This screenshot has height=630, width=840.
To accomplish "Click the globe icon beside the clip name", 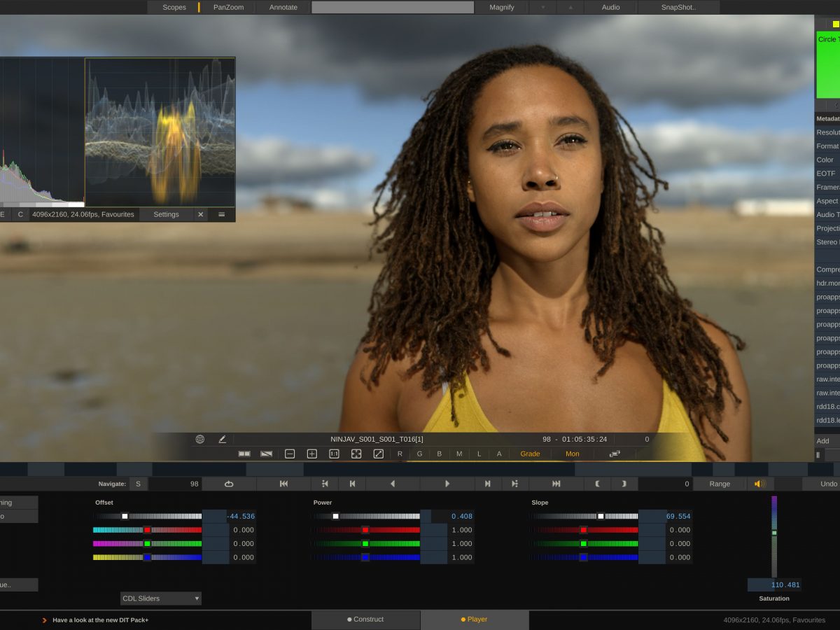I will [x=199, y=440].
